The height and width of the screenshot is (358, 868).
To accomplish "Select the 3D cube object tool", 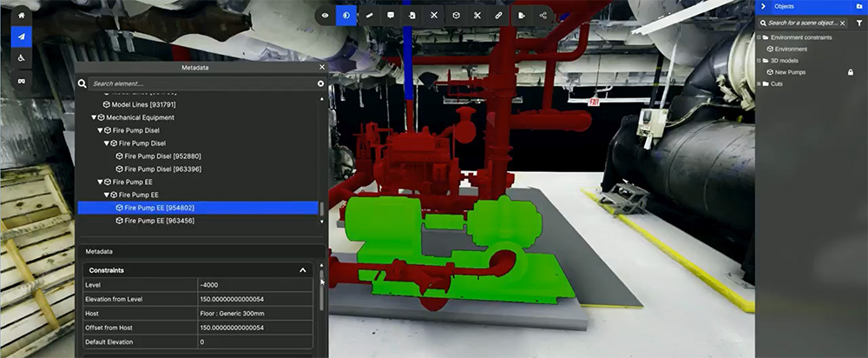I will pos(456,16).
